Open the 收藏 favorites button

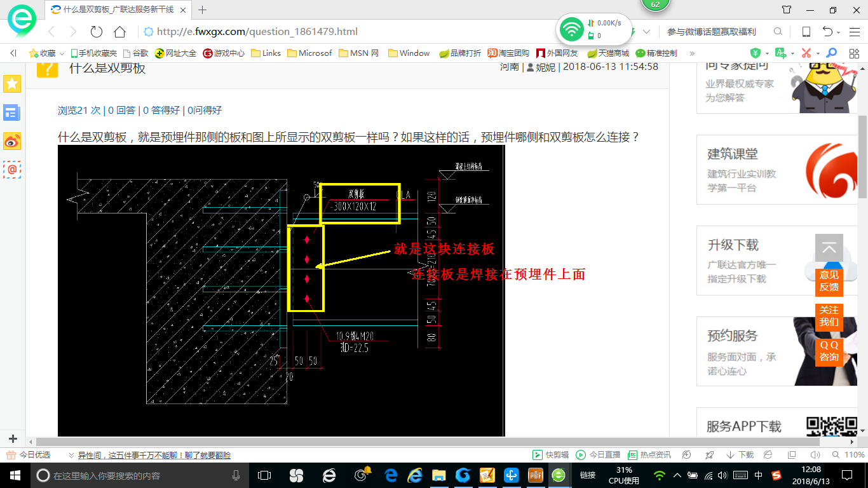point(43,53)
